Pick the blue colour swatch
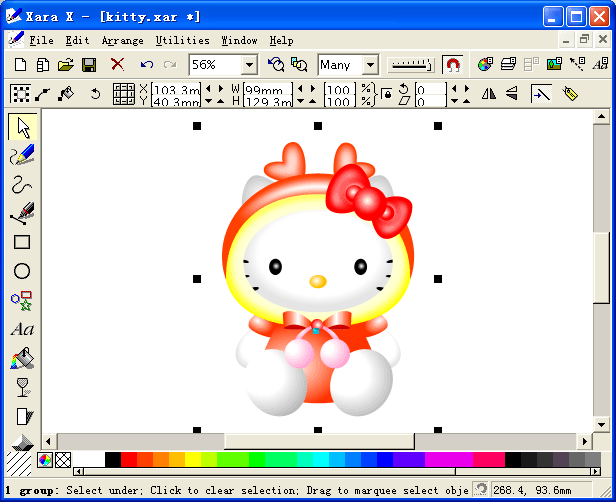 (385, 460)
